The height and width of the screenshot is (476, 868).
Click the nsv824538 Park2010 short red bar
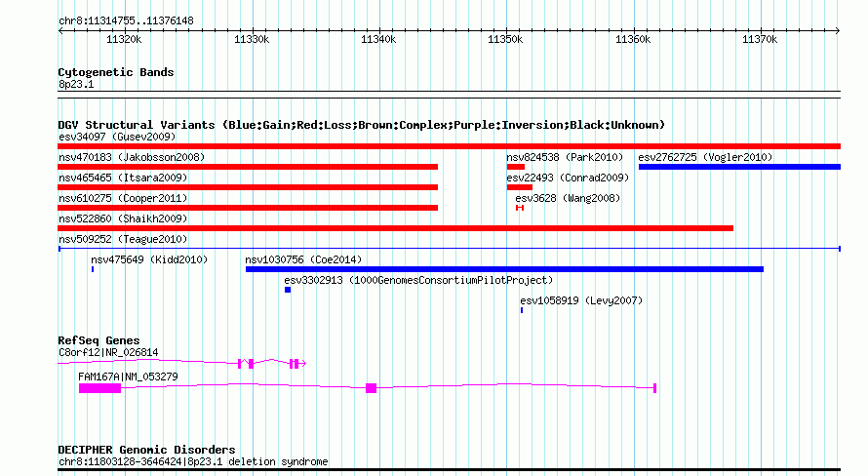[515, 167]
